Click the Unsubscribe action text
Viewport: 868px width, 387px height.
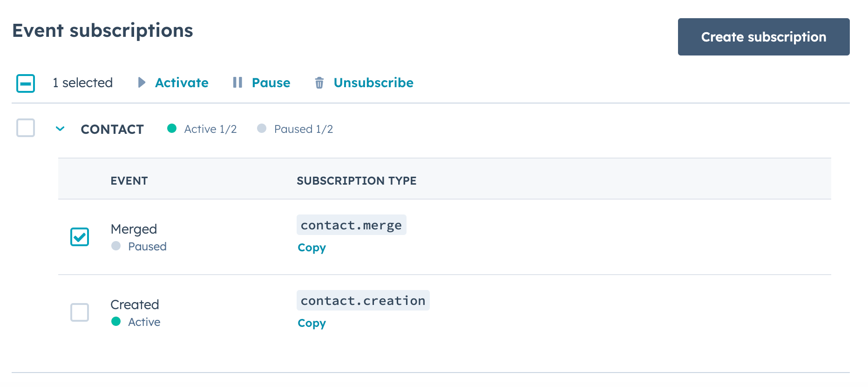point(373,83)
